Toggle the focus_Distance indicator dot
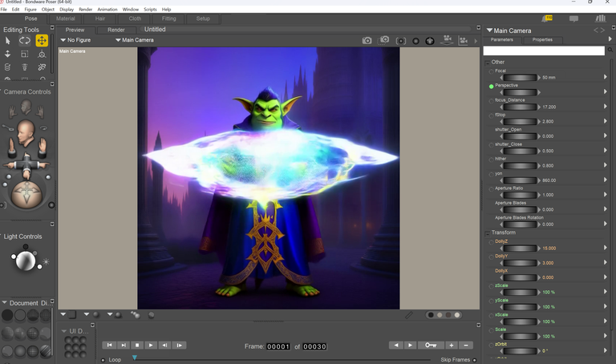616x364 pixels. point(491,101)
